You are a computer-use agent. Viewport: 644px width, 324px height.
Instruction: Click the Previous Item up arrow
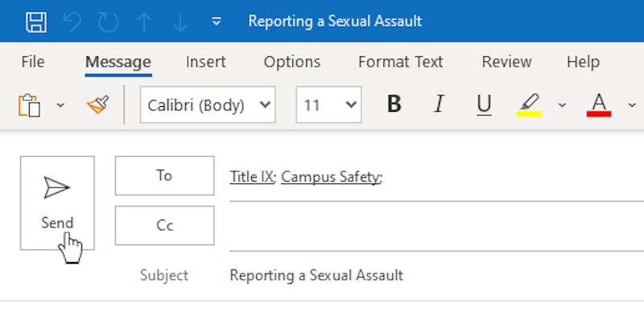click(x=144, y=22)
